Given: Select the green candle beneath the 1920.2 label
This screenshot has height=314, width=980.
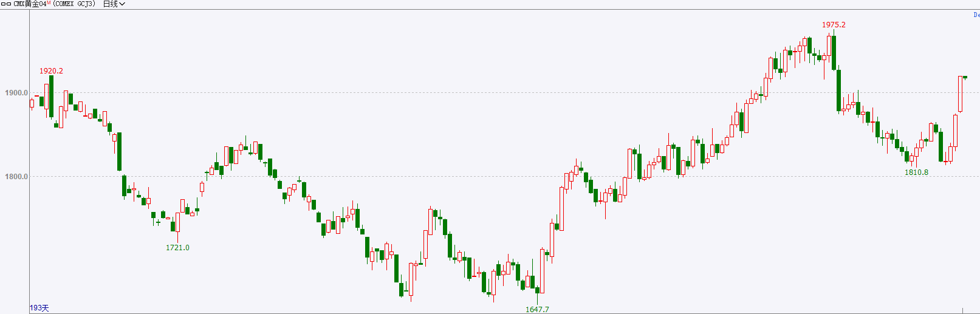Looking at the screenshot, I should [x=52, y=96].
